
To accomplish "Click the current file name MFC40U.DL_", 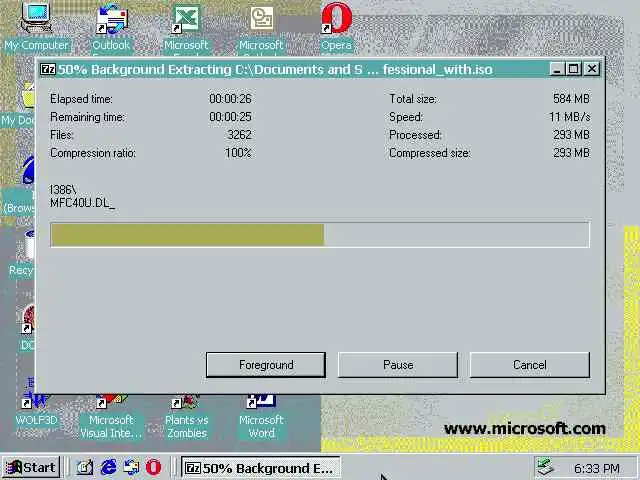I will tap(82, 203).
